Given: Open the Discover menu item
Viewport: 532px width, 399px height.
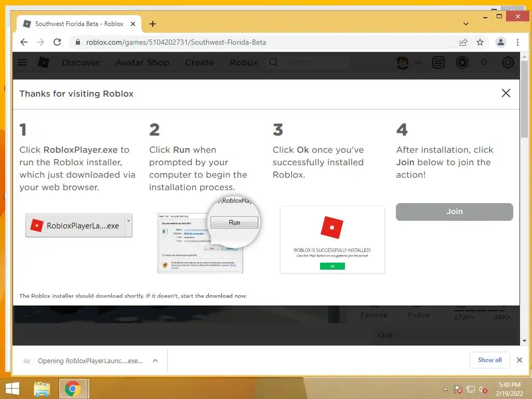Looking at the screenshot, I should pyautogui.click(x=81, y=62).
